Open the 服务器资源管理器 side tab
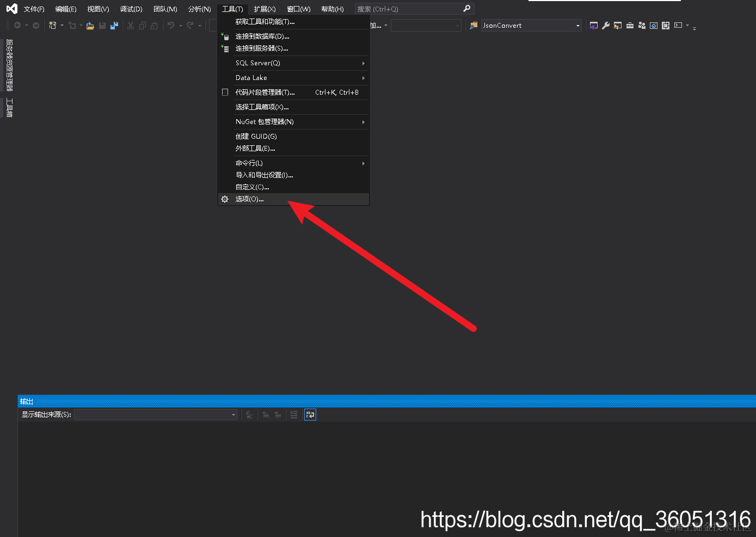756x537 pixels. click(9, 65)
